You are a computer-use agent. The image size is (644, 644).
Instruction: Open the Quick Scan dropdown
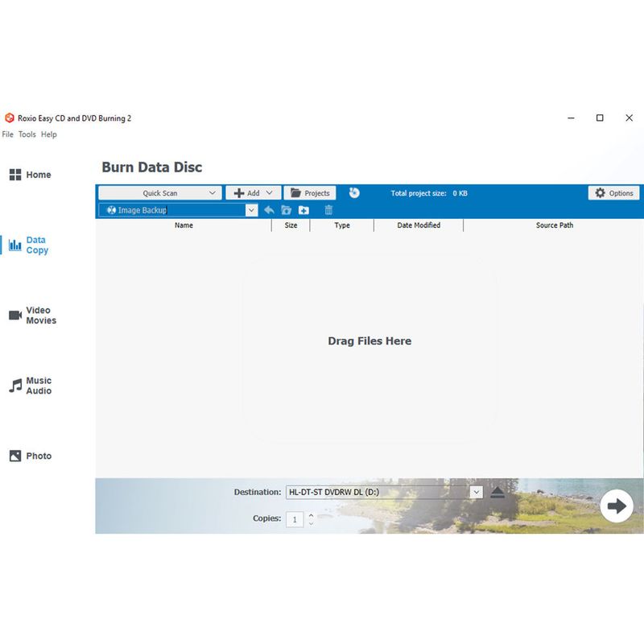point(160,193)
